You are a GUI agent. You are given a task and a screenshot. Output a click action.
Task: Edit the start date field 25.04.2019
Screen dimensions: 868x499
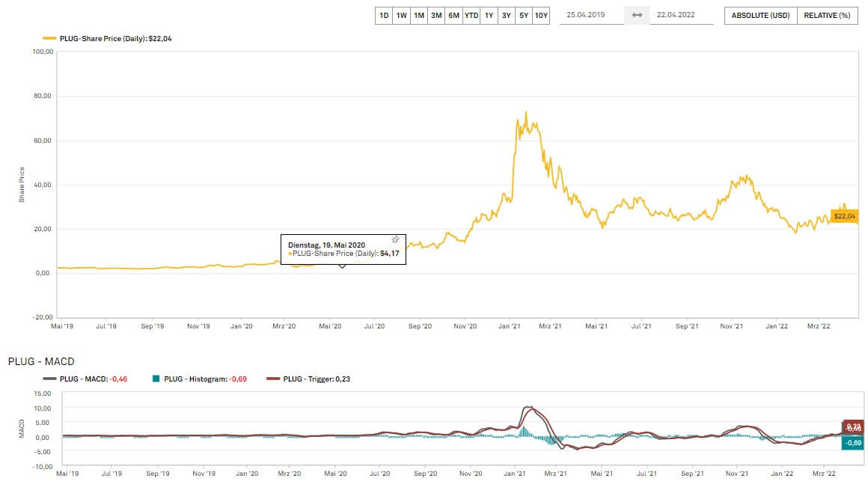click(x=591, y=15)
